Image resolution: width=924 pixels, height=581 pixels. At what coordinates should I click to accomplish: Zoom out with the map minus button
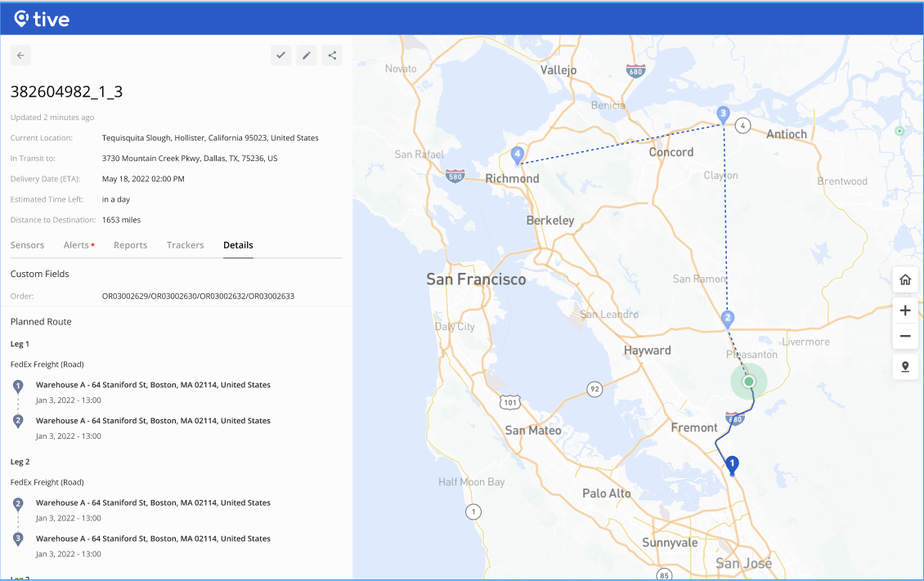(905, 336)
